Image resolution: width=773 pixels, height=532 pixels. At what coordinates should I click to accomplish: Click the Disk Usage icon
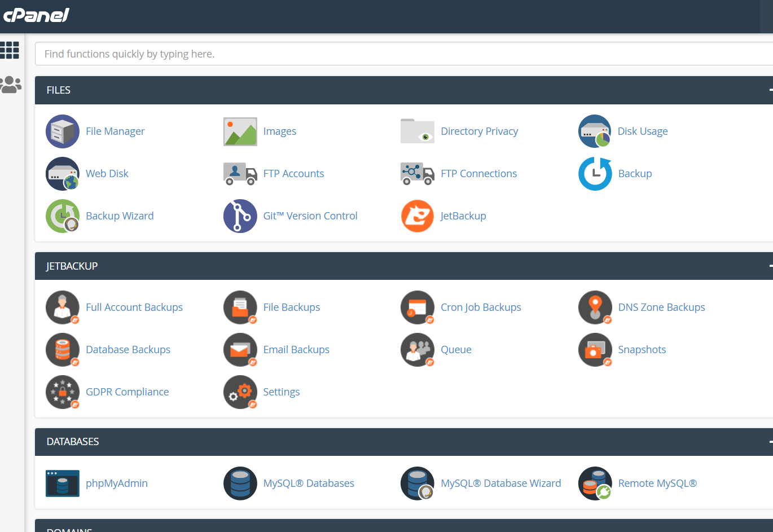tap(595, 131)
